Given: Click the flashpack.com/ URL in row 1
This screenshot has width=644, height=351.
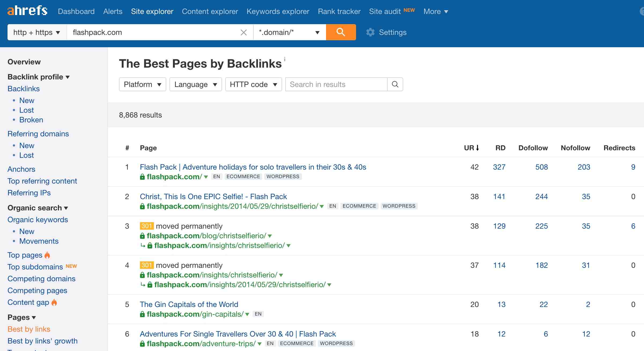Looking at the screenshot, I should pyautogui.click(x=173, y=176).
